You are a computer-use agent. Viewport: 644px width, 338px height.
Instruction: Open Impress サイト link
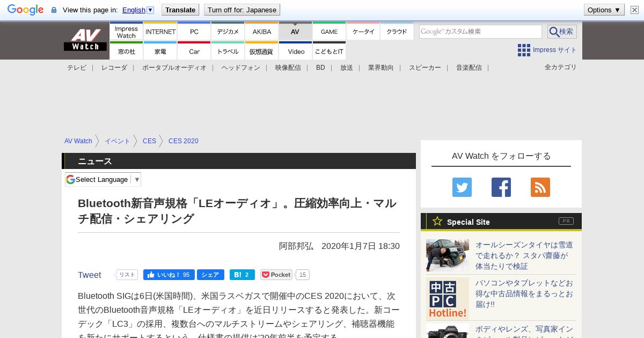coord(555,50)
